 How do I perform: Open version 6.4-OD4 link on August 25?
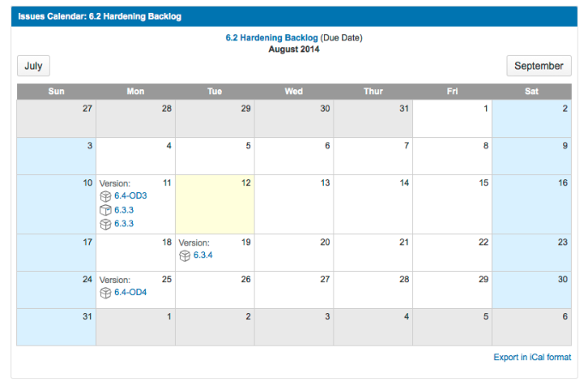pyautogui.click(x=130, y=293)
